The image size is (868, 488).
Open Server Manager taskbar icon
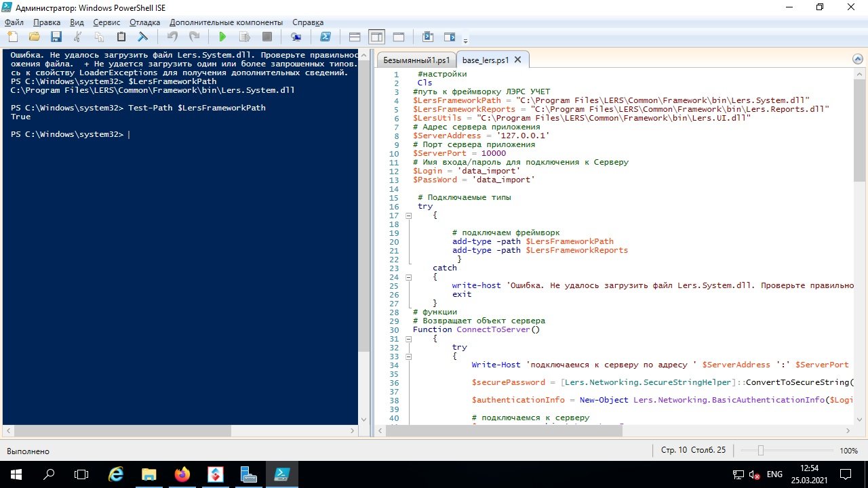click(x=248, y=474)
